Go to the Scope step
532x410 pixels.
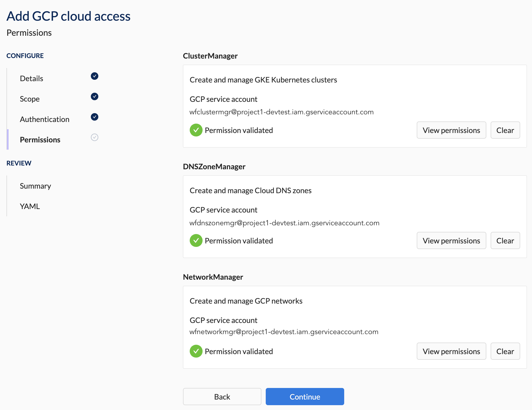click(30, 99)
